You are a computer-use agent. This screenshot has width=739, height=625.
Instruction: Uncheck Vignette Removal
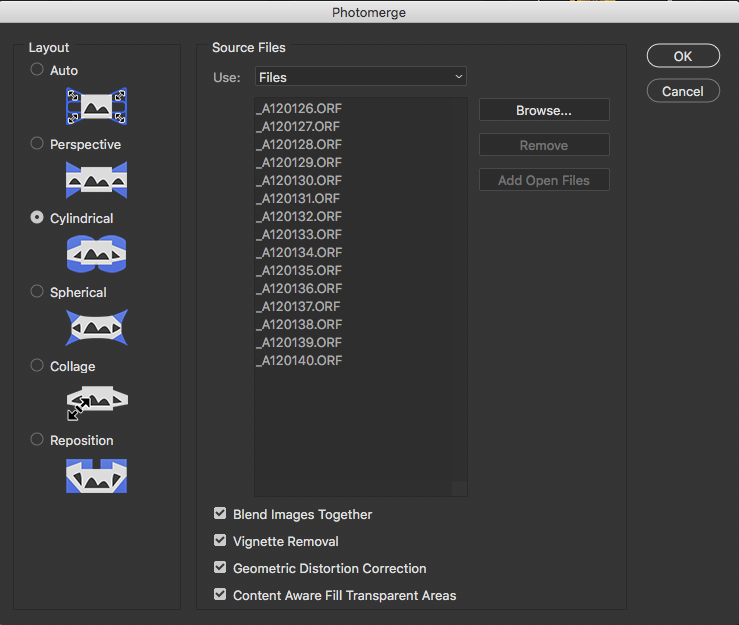click(x=220, y=541)
